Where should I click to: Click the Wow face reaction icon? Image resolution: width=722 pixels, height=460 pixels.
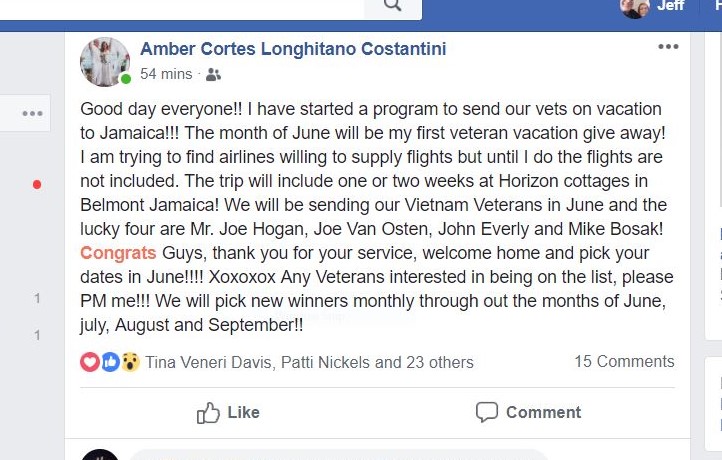coord(130,362)
